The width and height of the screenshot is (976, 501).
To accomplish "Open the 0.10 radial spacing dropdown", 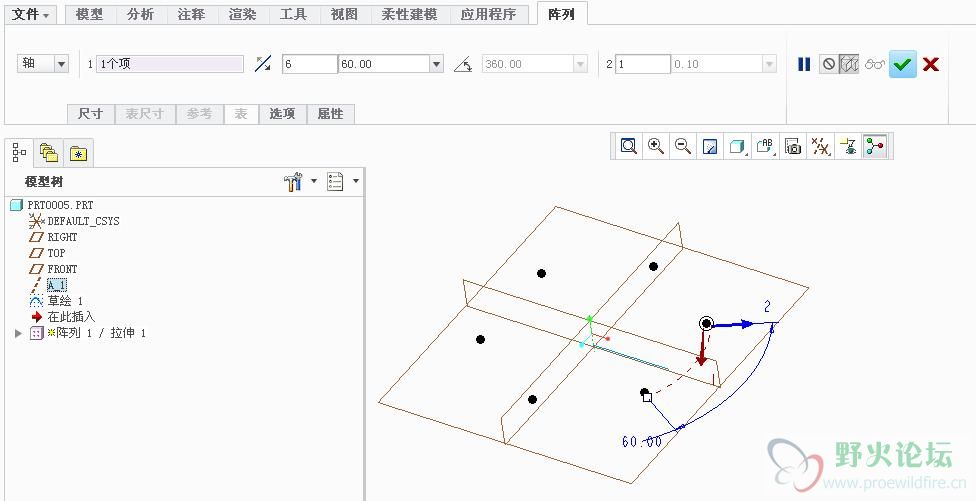I will point(769,64).
